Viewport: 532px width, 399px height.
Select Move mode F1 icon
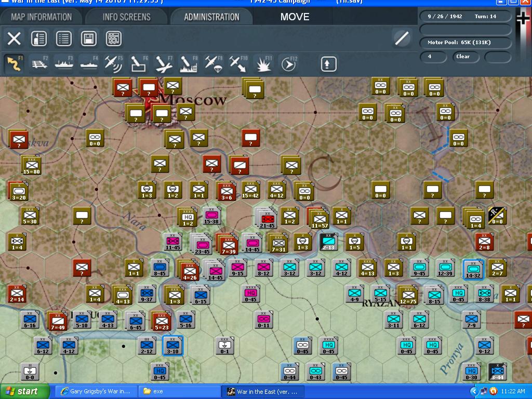coord(15,64)
